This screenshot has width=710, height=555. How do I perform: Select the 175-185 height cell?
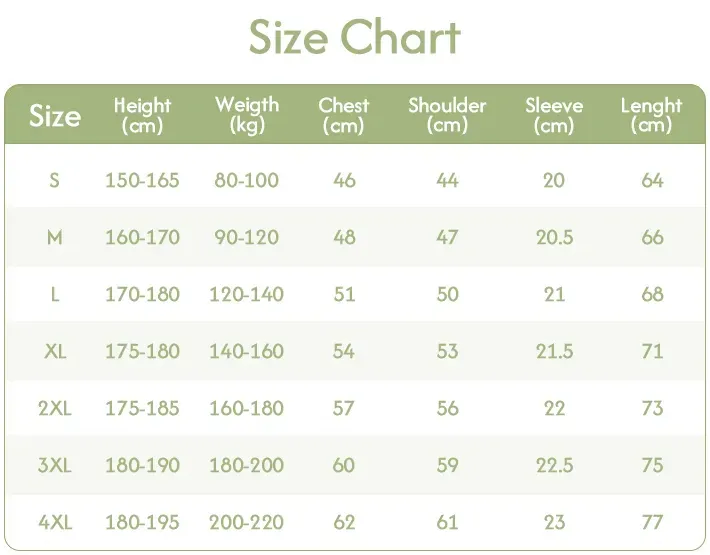142,409
